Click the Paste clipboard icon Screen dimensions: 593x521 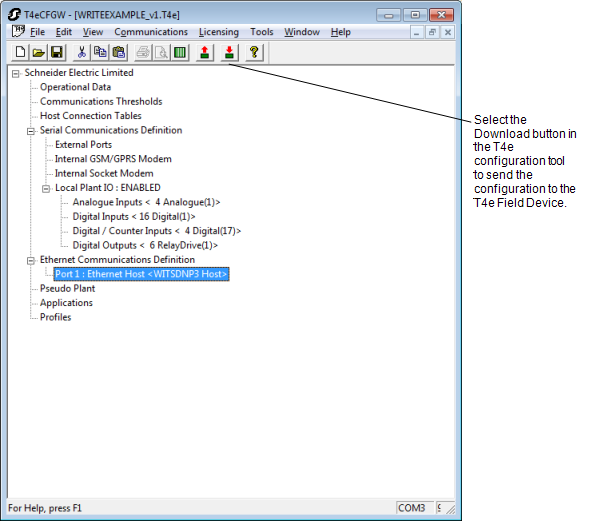(118, 52)
